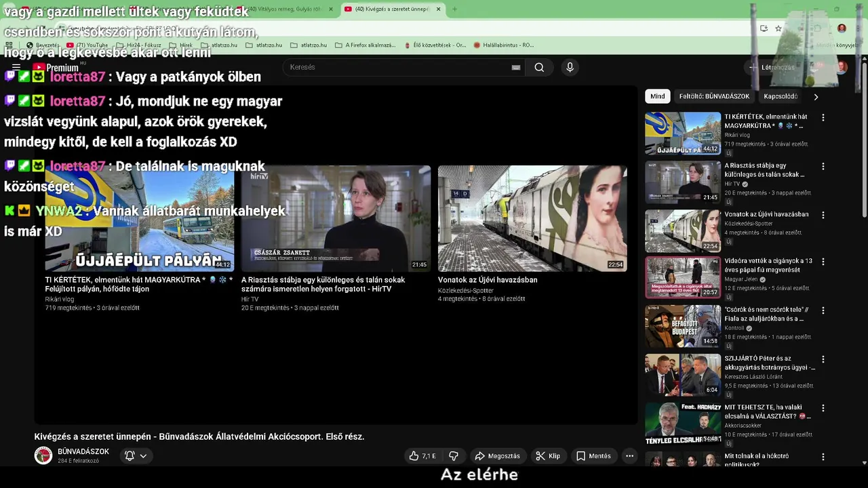
Task: Play Videóra vették a cigányok thumbnail
Action: click(x=682, y=277)
